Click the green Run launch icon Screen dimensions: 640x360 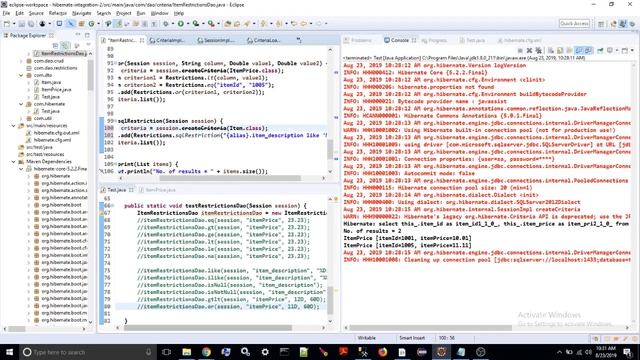pos(180,24)
